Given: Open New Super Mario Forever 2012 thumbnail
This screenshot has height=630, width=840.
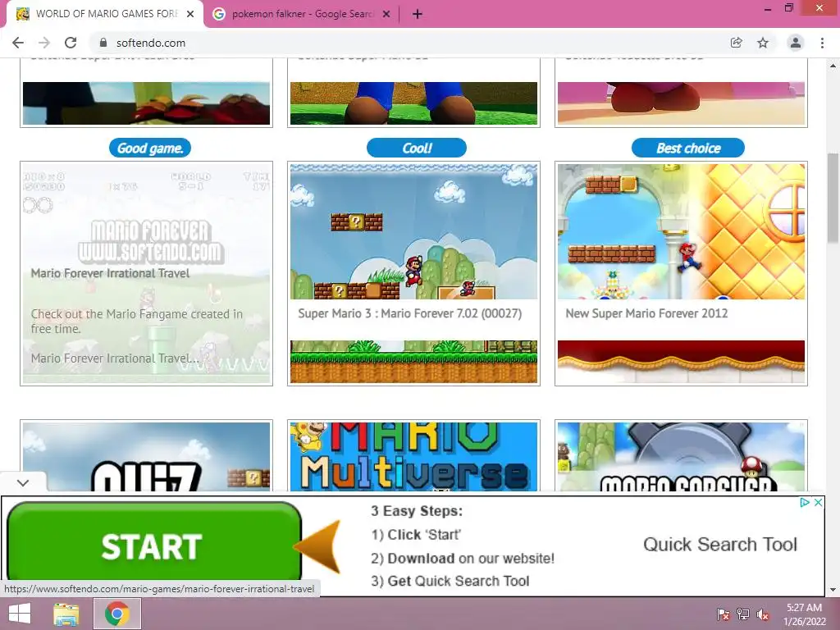Looking at the screenshot, I should (681, 231).
